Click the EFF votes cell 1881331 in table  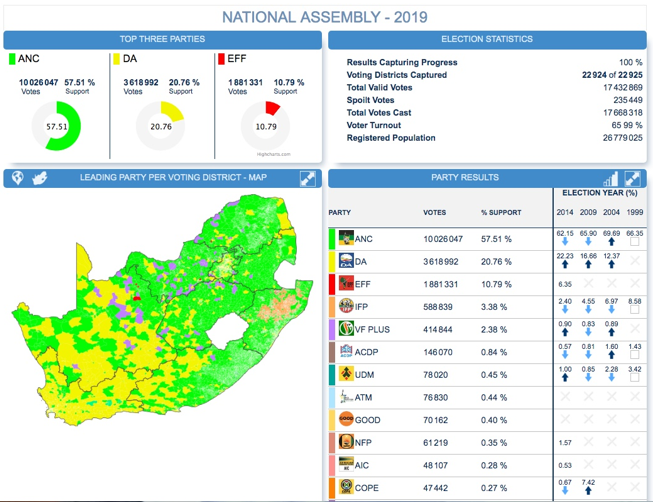pos(441,285)
